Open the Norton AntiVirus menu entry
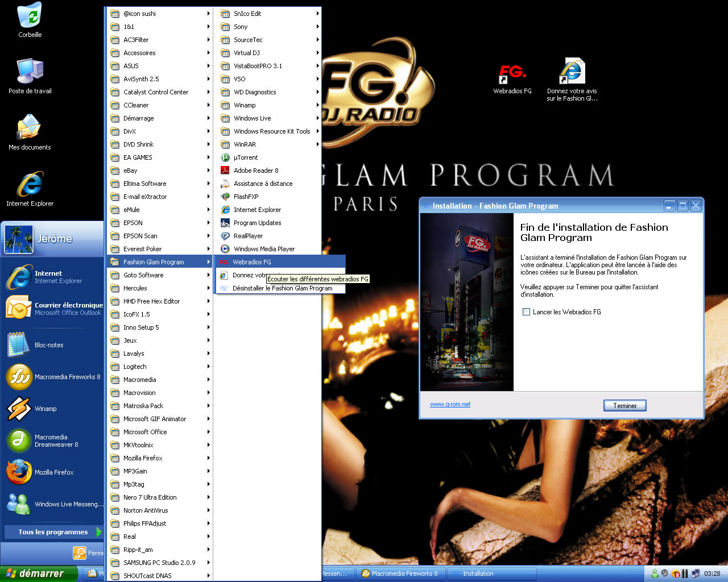The image size is (728, 582). (160, 510)
